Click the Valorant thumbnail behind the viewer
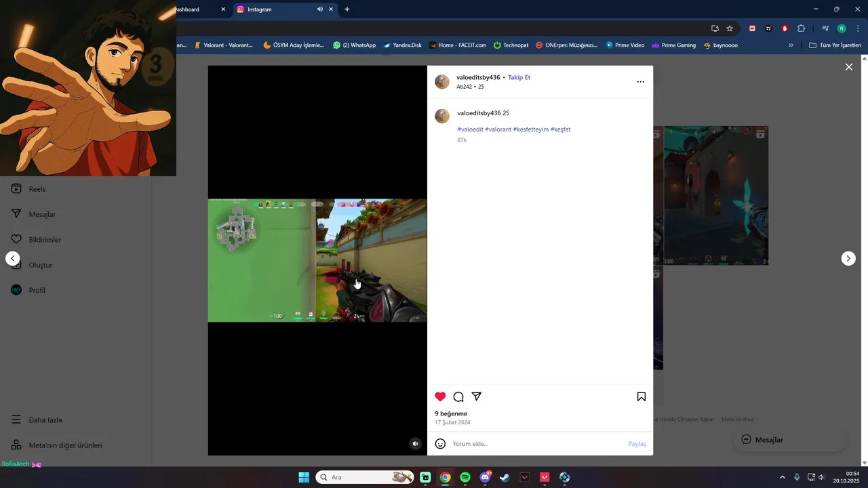This screenshot has height=488, width=868. pos(715,195)
